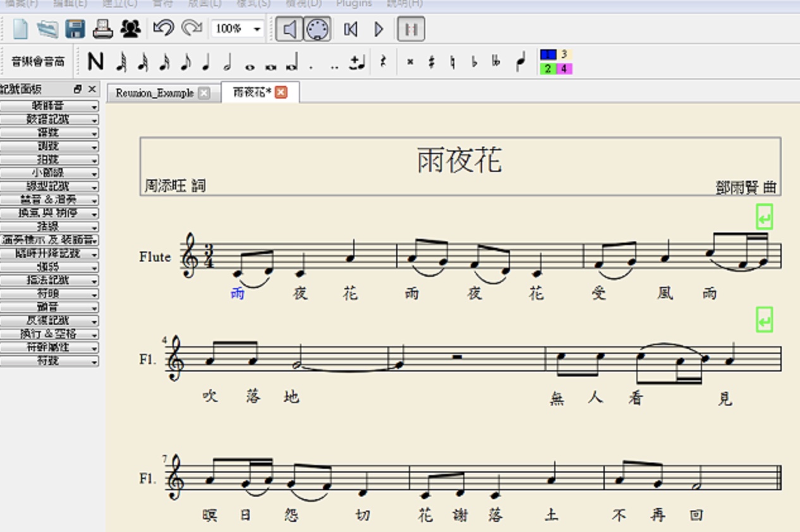Screen dimensions: 800x532
Task: Redo the last undone edit
Action: (191, 29)
